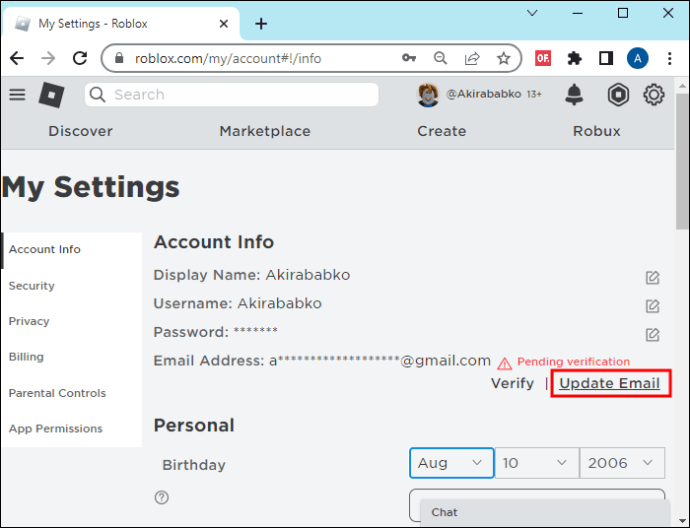Click the zoom magnifier icon in address bar
Viewport: 690px width, 528px height.
click(x=440, y=58)
